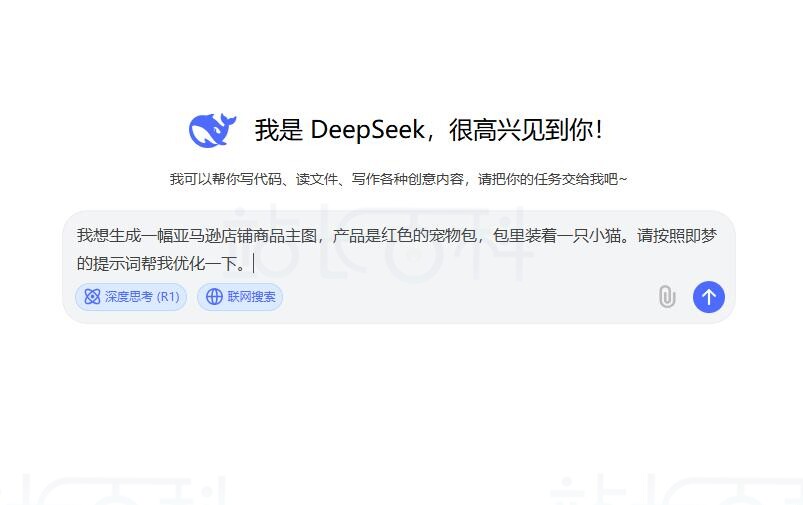Screen dimensions: 803x505
Task: Toggle the 深度思考 (R1) mode
Action: click(x=131, y=297)
